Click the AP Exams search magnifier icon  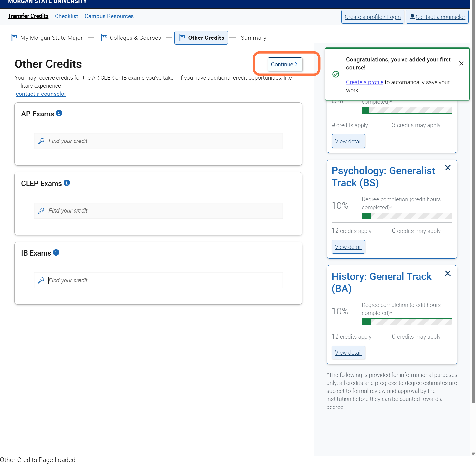coord(41,141)
